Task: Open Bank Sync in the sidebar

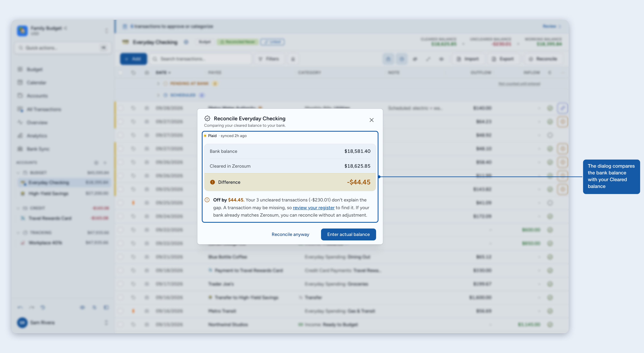Action: (x=62, y=149)
